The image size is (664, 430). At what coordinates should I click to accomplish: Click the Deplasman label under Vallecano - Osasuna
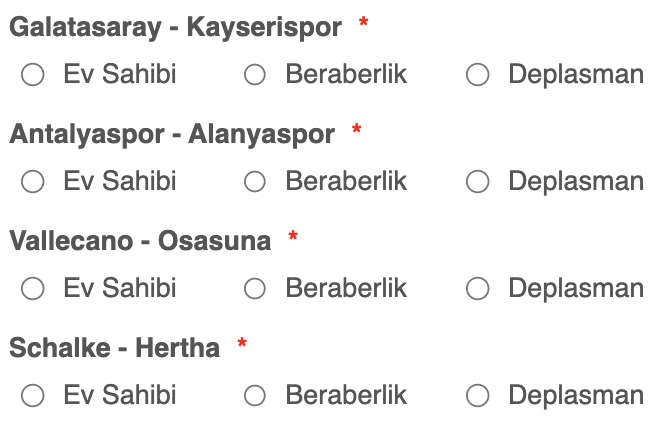pos(576,289)
